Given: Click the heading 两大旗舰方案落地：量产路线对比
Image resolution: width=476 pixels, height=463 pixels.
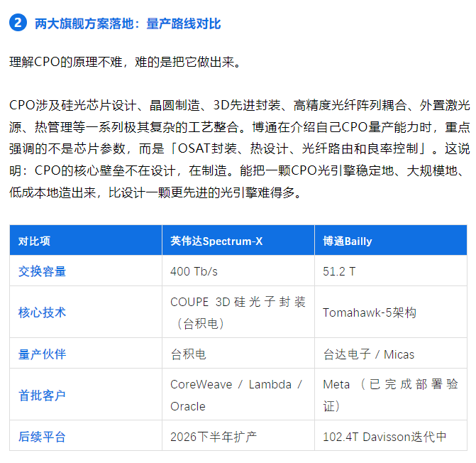Looking at the screenshot, I should coord(128,23).
